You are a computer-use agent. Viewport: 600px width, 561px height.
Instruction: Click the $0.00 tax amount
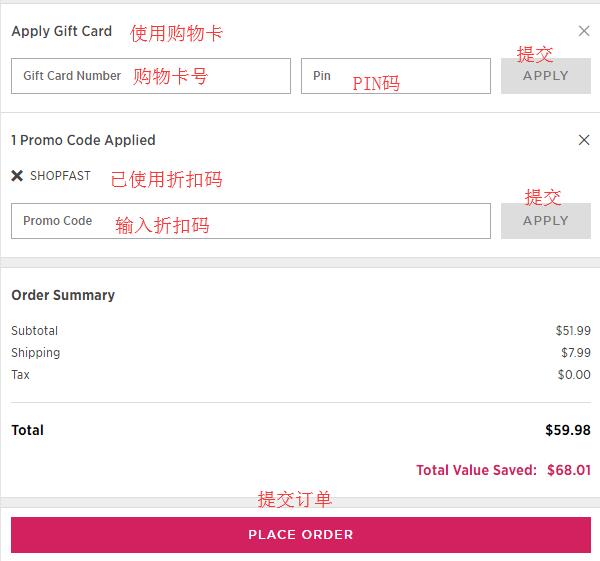pos(574,375)
